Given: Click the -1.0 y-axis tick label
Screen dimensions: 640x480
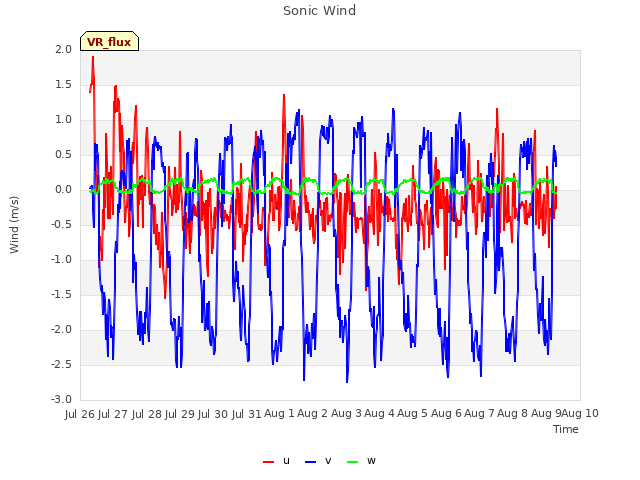Looking at the screenshot, I should (x=61, y=260).
